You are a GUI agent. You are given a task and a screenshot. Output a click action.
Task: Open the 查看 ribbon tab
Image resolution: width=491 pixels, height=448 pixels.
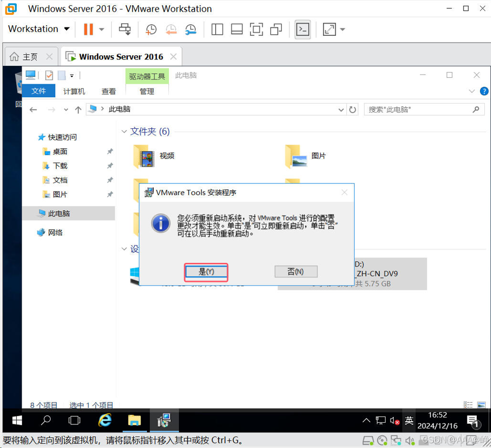(108, 91)
